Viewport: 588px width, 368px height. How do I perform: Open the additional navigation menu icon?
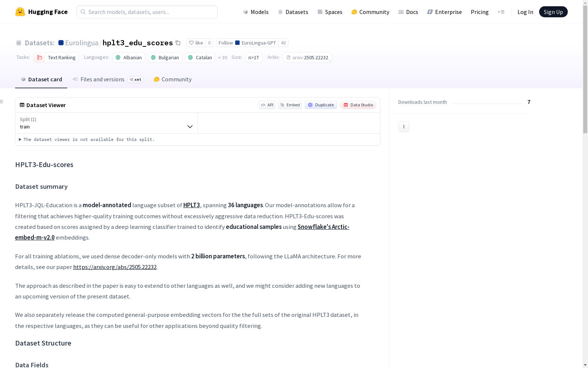[x=501, y=12]
